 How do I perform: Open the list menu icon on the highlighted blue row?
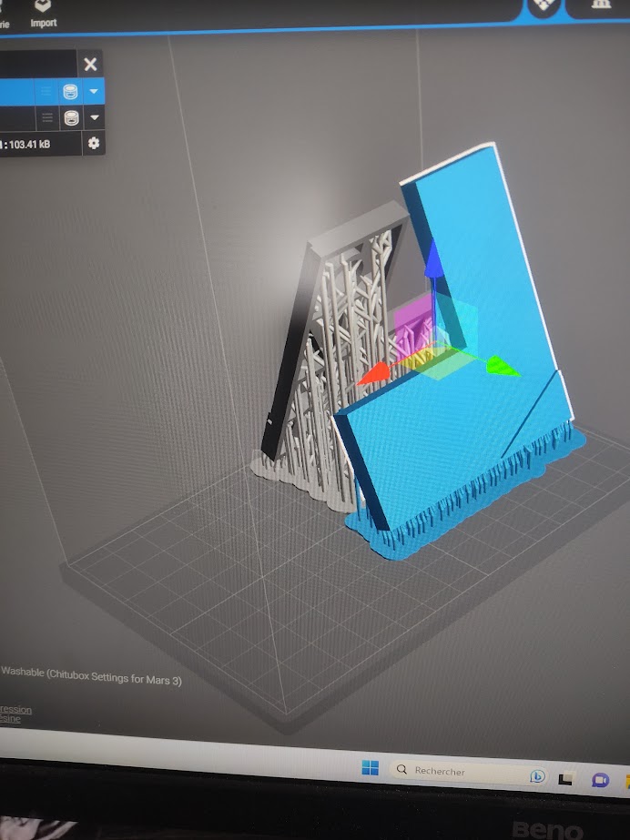(x=46, y=92)
